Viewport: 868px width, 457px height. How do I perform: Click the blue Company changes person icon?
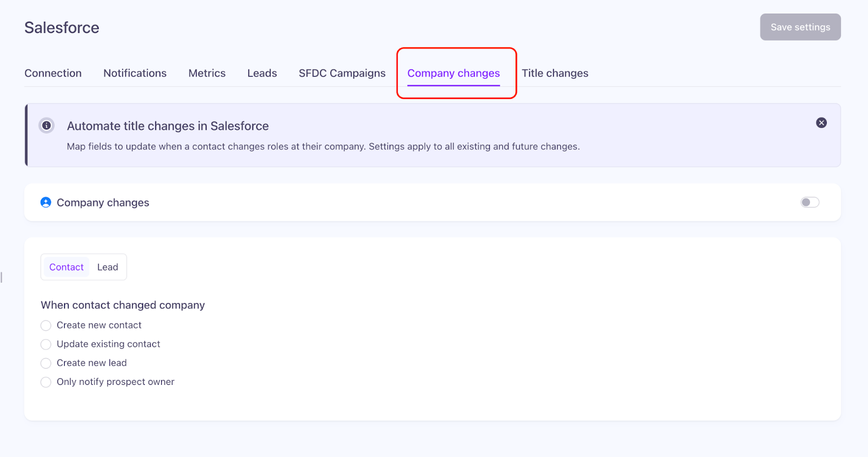tap(46, 202)
